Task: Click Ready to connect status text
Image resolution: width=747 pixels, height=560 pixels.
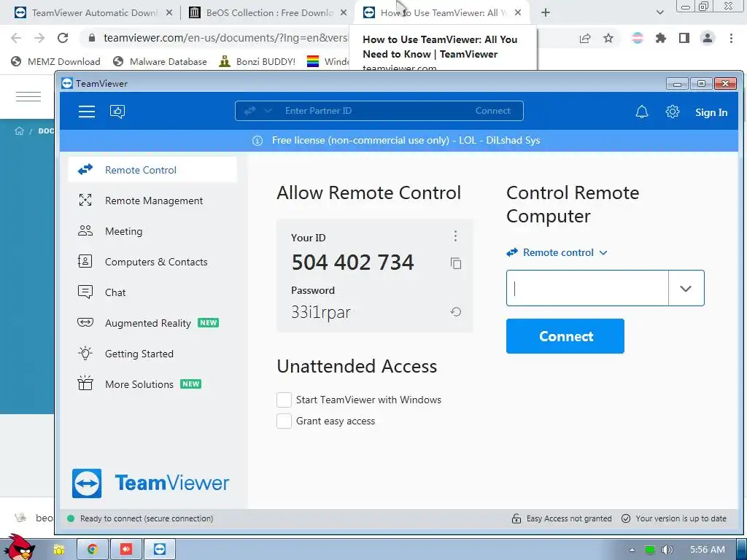Action: tap(147, 518)
